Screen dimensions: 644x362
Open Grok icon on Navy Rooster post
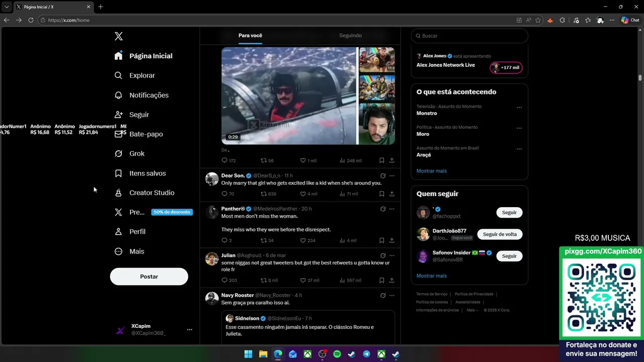click(383, 295)
